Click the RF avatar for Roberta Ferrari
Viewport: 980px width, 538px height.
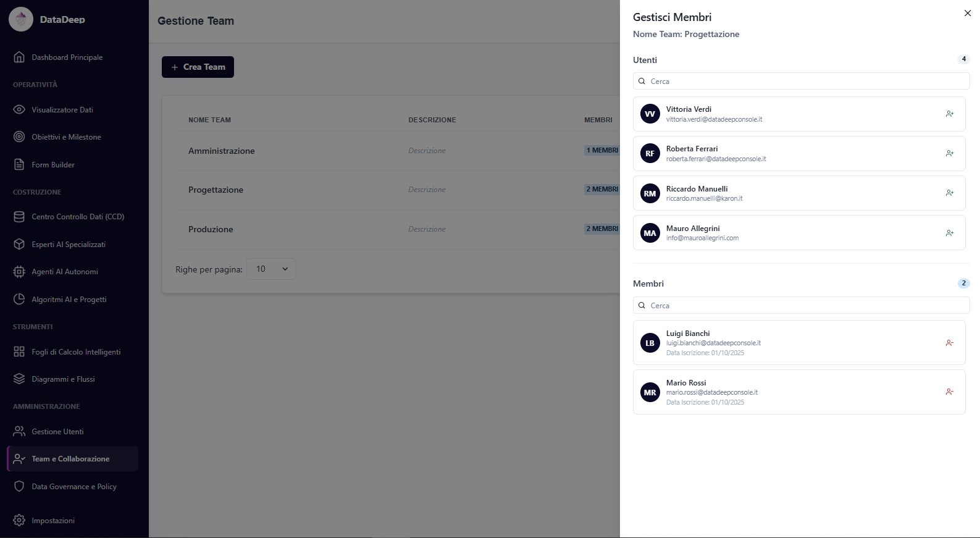(650, 153)
